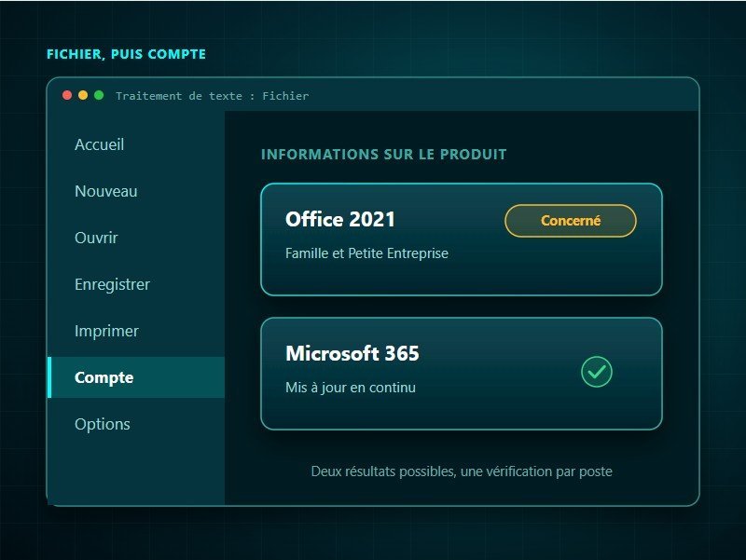Click the 'Traitement de texte : Fichier' title
This screenshot has width=746, height=560.
pos(213,96)
